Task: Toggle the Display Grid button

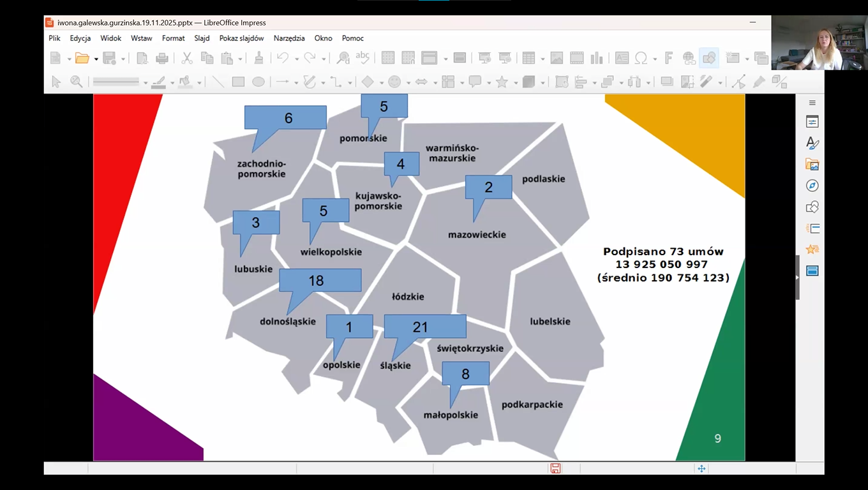Action: (387, 58)
